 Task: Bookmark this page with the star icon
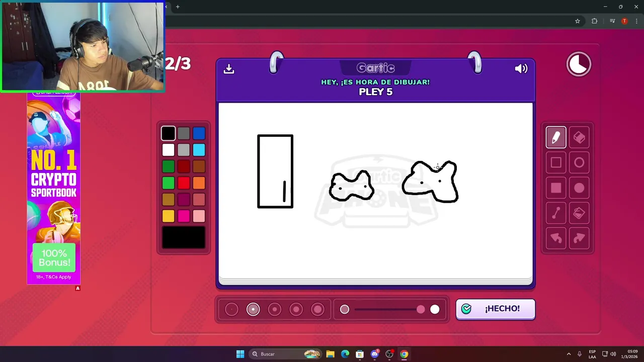click(578, 21)
